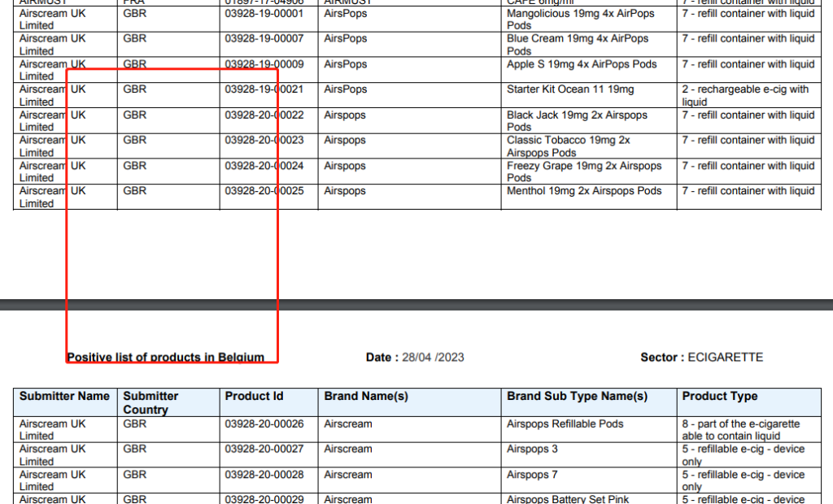Click 'GBR' in 03928-20-00023 row
833x504 pixels.
[x=134, y=140]
